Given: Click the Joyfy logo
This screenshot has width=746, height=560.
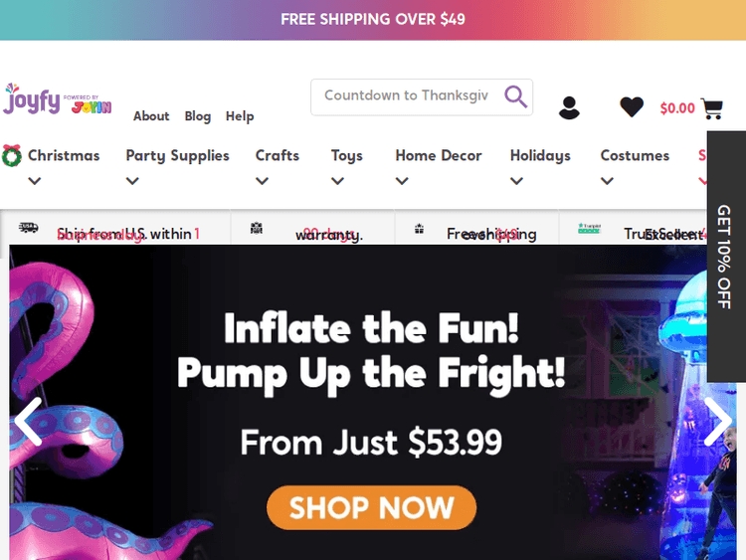Looking at the screenshot, I should 57,98.
